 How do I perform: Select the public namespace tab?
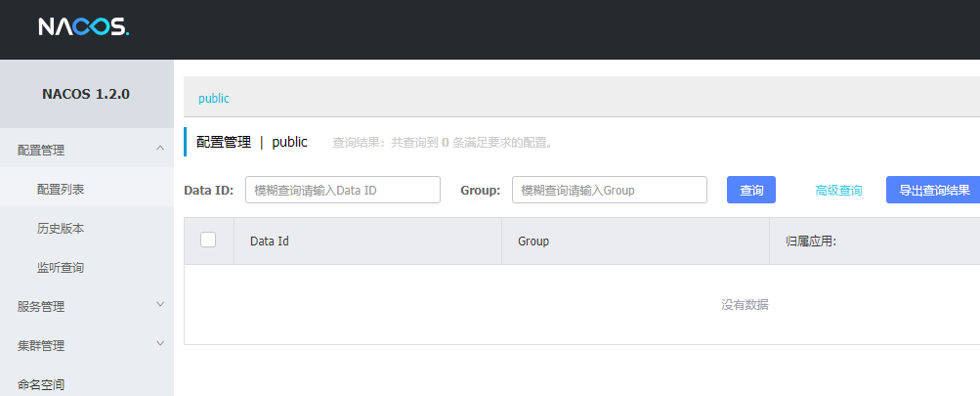coord(214,98)
